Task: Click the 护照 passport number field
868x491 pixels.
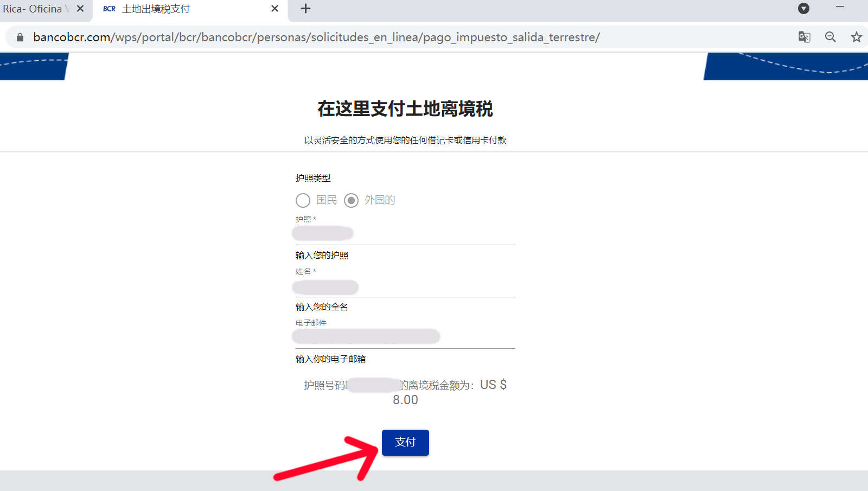Action: coord(405,234)
